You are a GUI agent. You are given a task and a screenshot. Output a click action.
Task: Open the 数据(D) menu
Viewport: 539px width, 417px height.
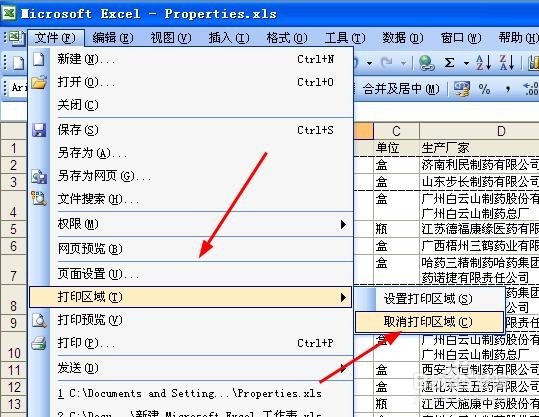tap(403, 37)
